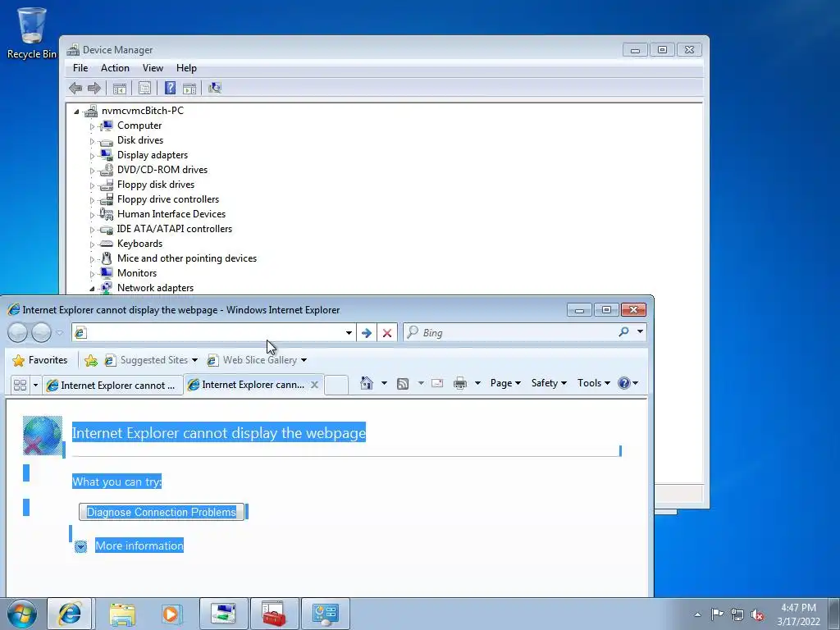Open the Favorites star button

point(40,360)
